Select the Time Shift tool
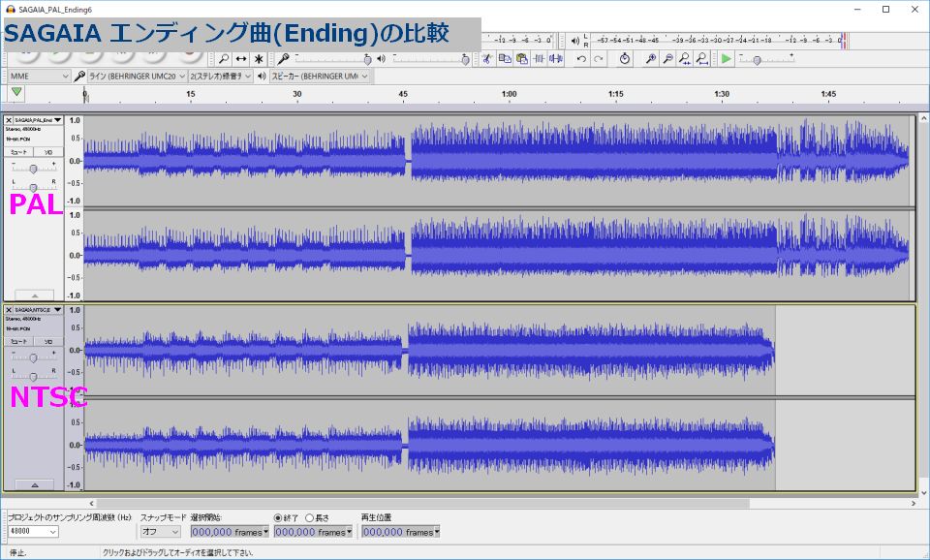 click(241, 59)
